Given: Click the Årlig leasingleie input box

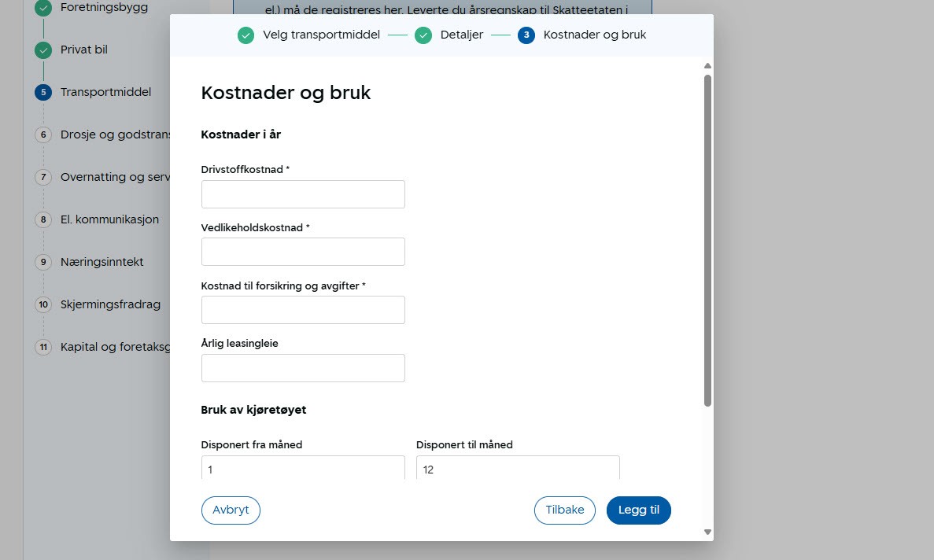Looking at the screenshot, I should (x=303, y=368).
